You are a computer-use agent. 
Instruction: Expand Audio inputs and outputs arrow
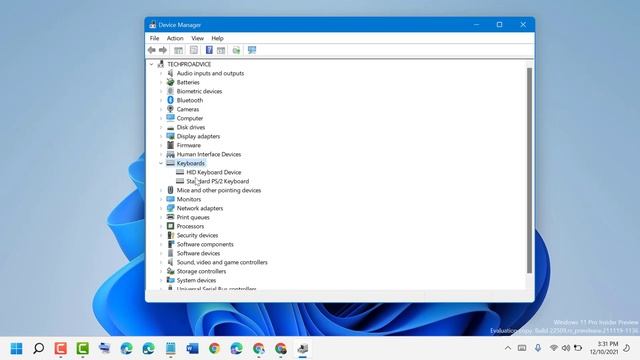[161, 73]
